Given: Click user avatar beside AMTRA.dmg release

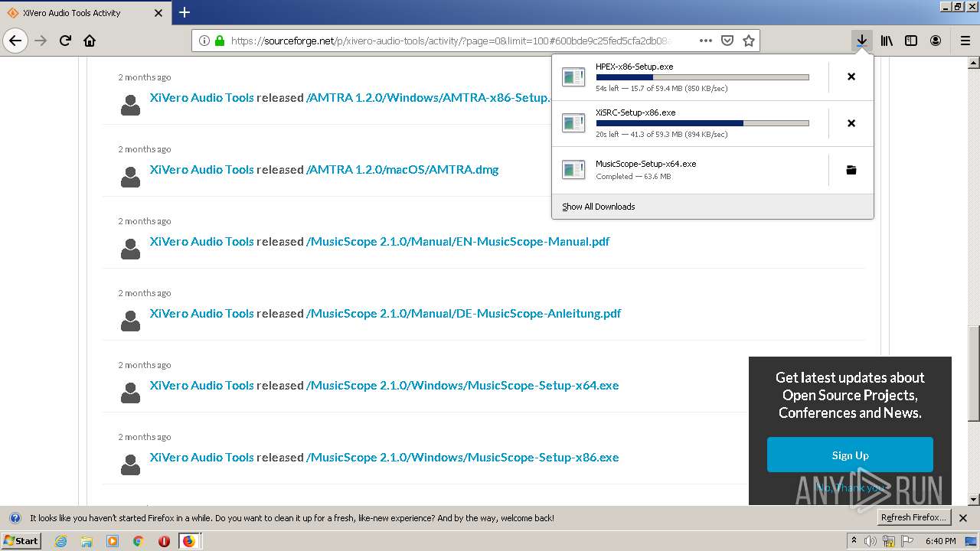Looking at the screenshot, I should point(131,177).
